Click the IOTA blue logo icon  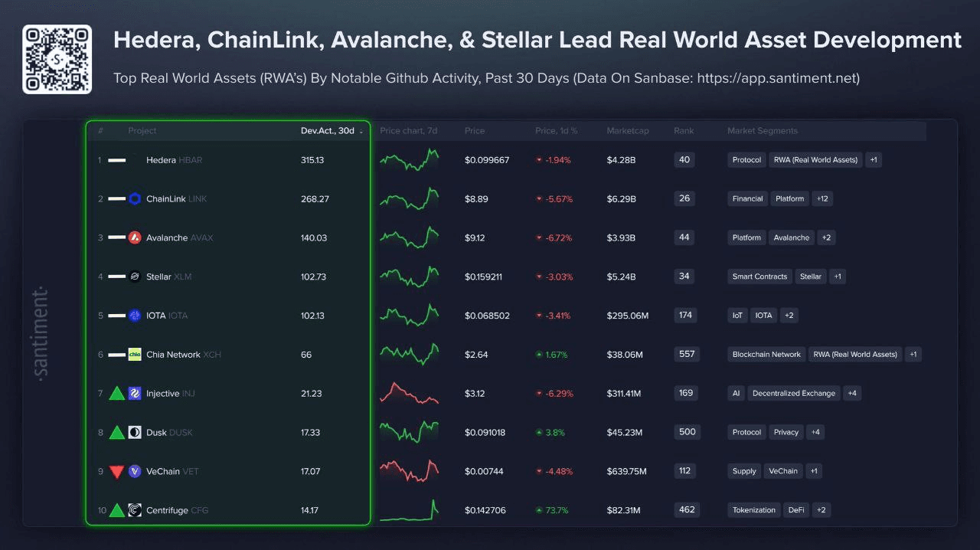tap(135, 316)
